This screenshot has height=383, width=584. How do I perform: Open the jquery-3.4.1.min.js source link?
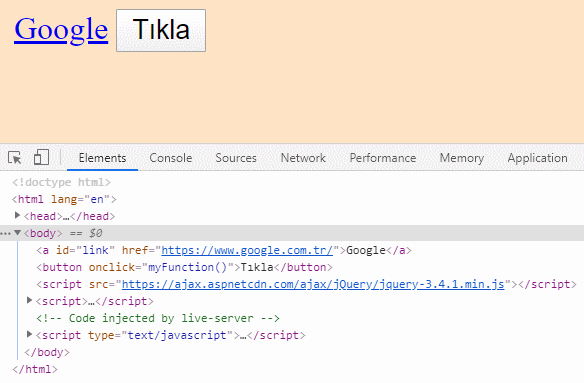coord(313,284)
